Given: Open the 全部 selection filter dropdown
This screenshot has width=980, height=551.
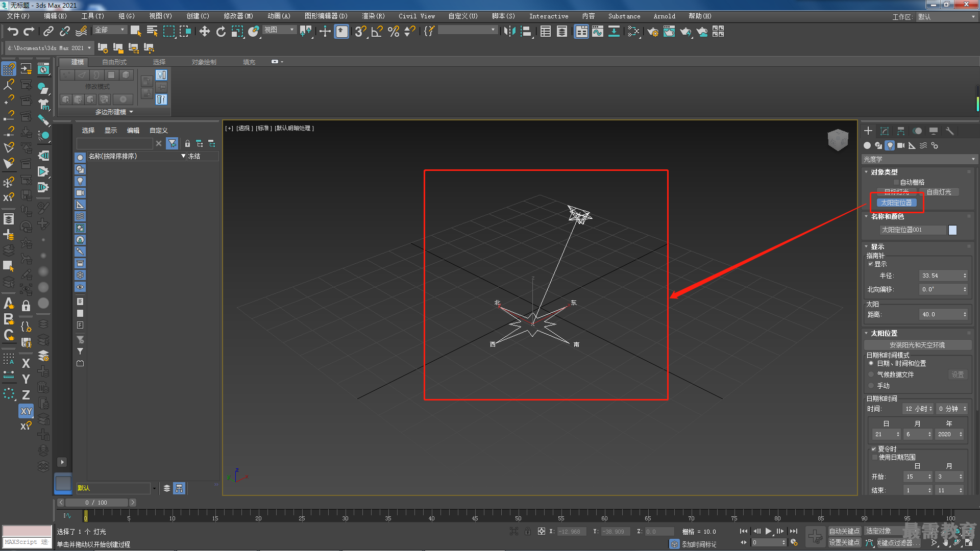Looking at the screenshot, I should coord(110,30).
